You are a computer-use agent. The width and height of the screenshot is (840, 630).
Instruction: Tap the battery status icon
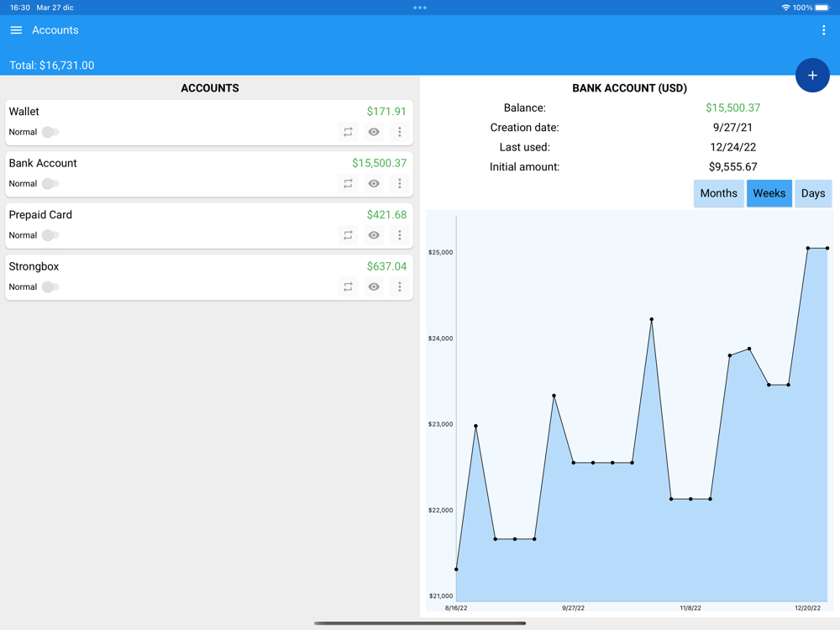(822, 8)
